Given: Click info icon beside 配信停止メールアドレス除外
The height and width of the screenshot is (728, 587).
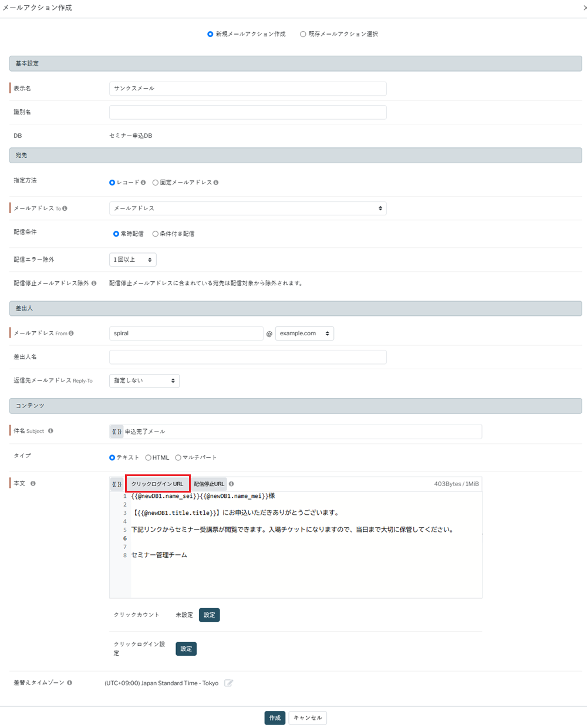Looking at the screenshot, I should pos(94,283).
